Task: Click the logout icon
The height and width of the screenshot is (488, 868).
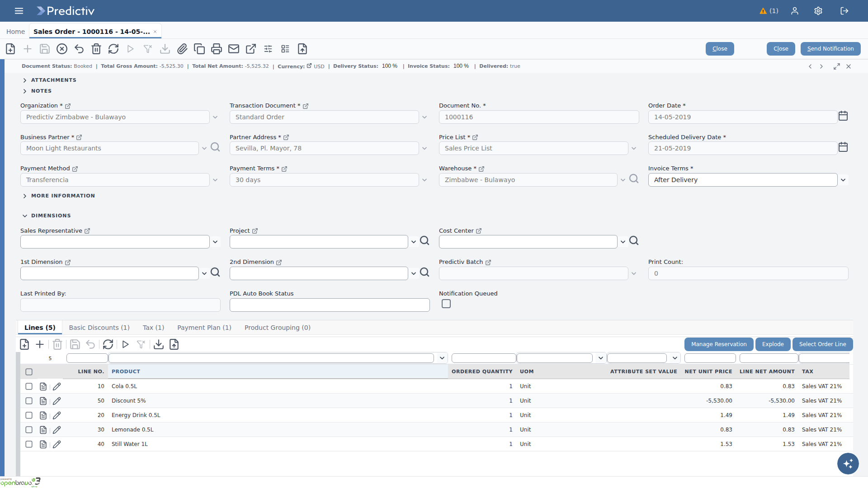Action: pyautogui.click(x=844, y=11)
